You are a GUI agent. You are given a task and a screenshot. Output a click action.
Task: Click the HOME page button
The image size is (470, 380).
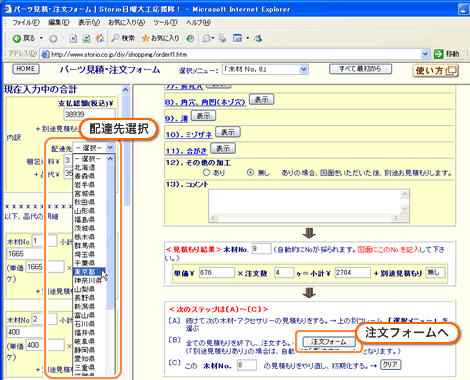[26, 69]
